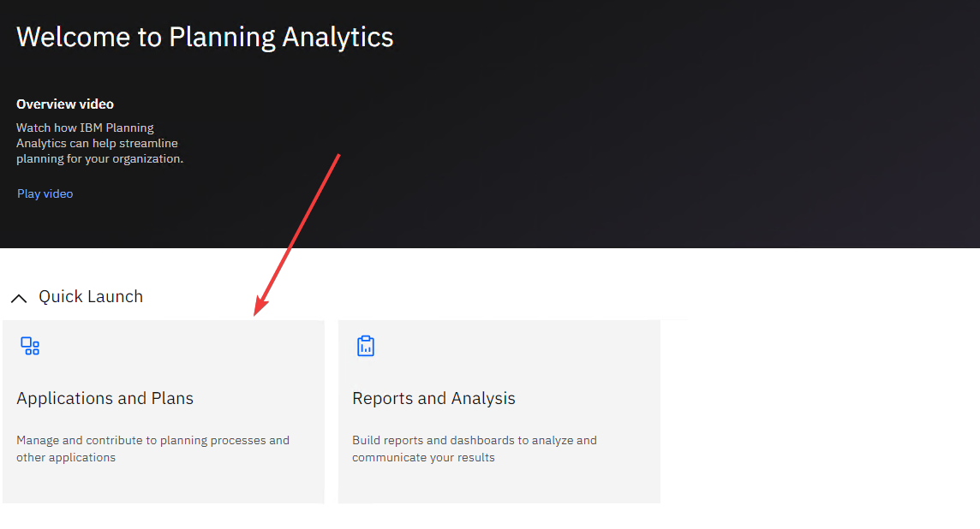
Task: Open the Applications and Plans title
Action: click(x=105, y=399)
